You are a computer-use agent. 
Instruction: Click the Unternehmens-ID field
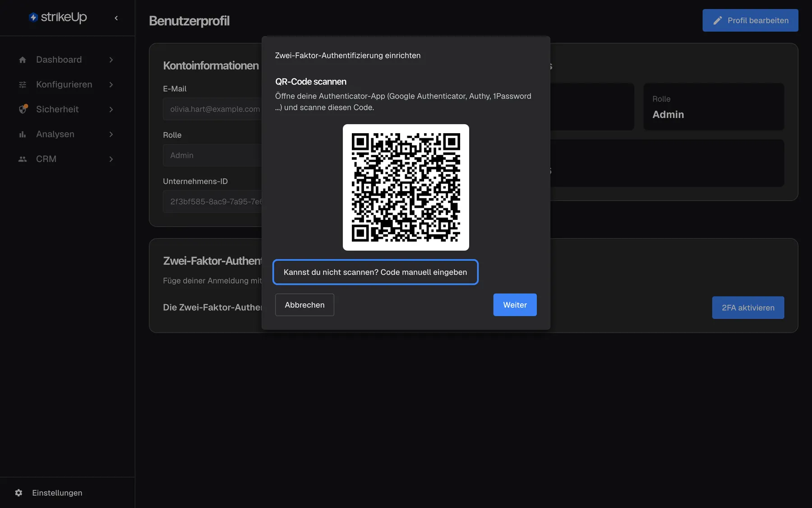pyautogui.click(x=212, y=201)
